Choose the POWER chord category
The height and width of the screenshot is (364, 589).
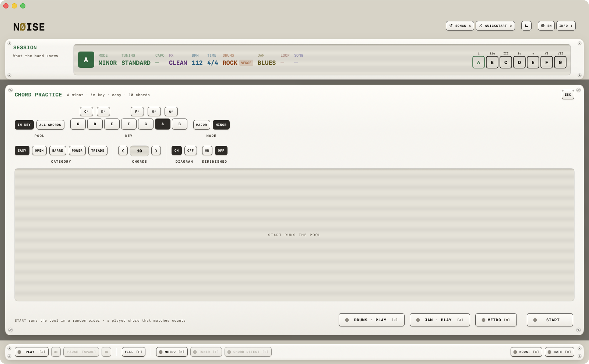coord(77,151)
